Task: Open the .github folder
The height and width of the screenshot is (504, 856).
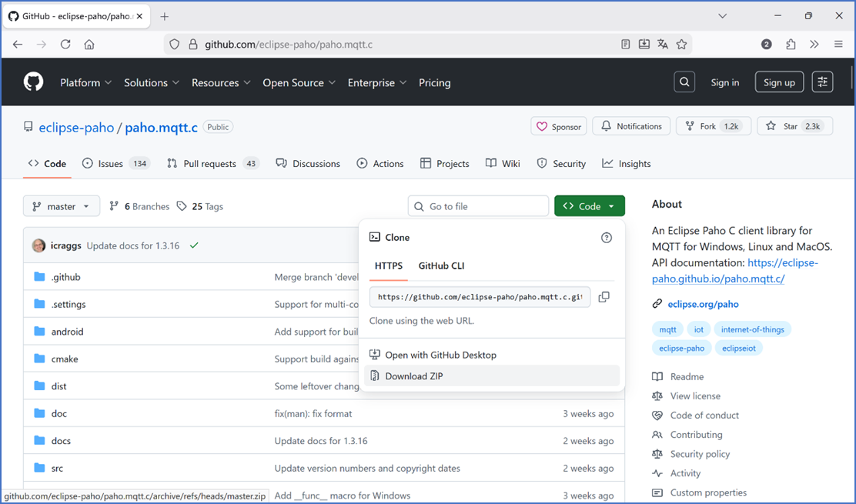Action: pyautogui.click(x=65, y=277)
